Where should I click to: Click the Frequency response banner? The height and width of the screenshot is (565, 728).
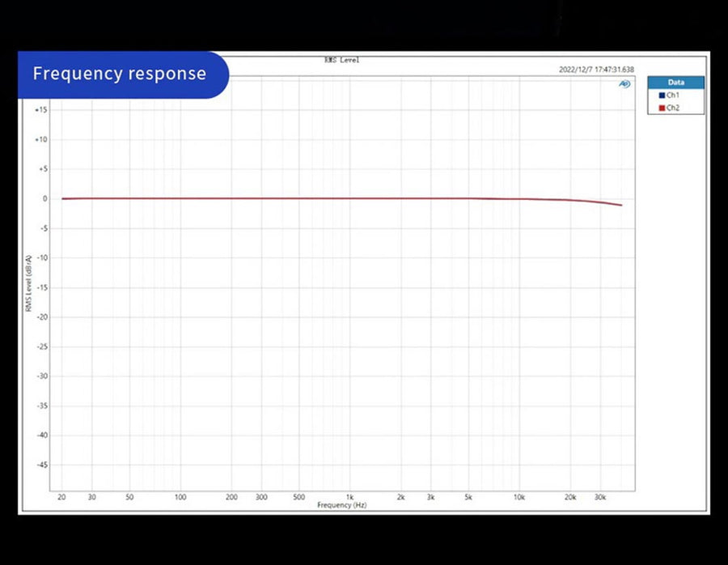pos(120,74)
